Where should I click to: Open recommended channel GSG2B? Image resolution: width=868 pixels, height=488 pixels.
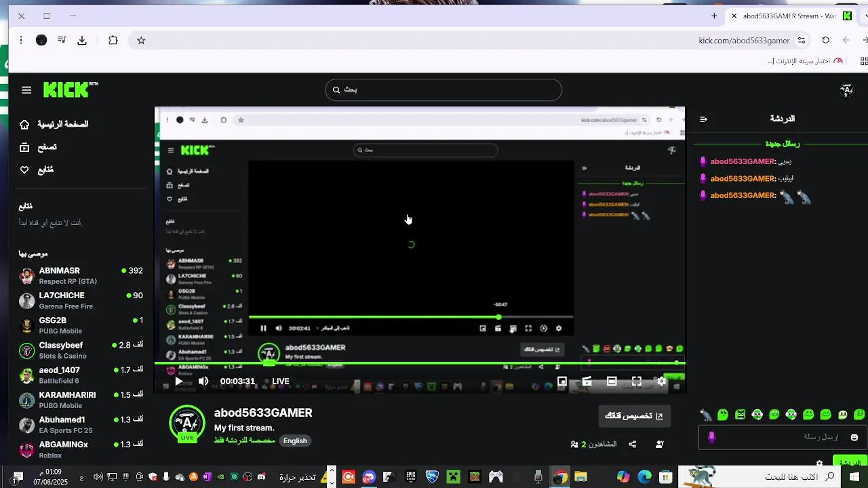click(x=81, y=325)
